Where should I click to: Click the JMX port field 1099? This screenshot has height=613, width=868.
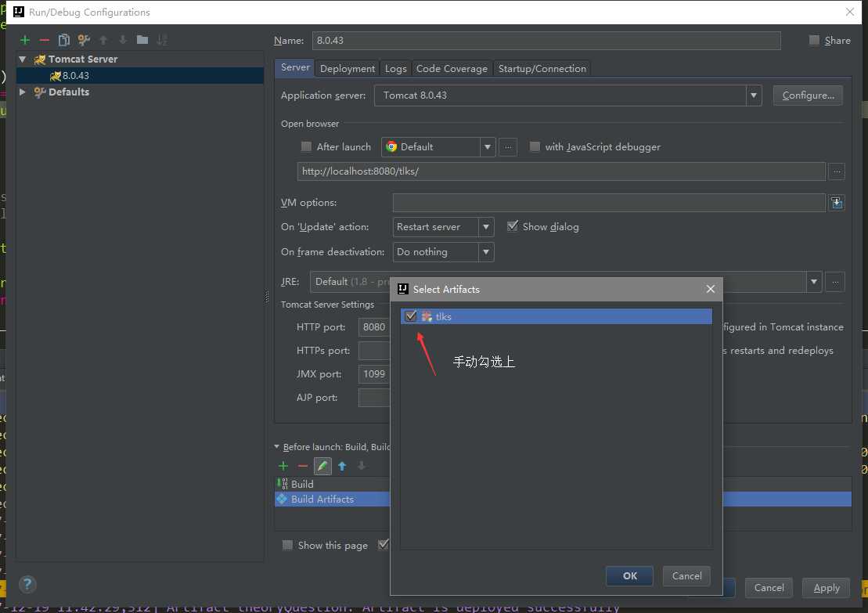click(x=374, y=374)
